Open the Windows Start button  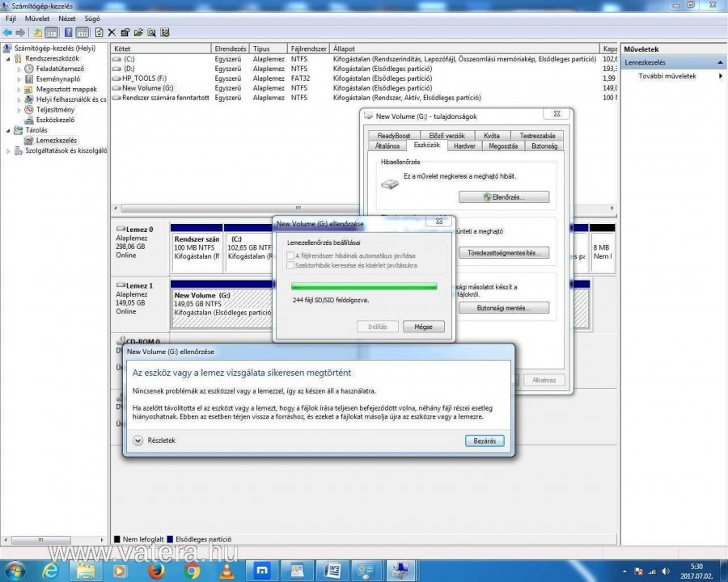point(15,571)
